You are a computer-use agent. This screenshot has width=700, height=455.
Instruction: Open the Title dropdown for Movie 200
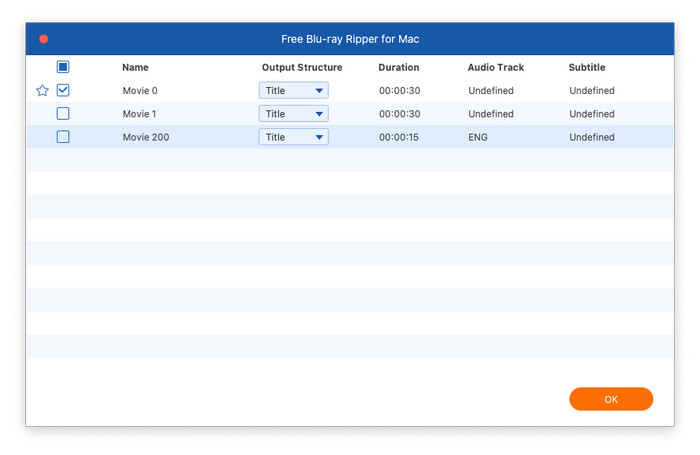pyautogui.click(x=293, y=137)
